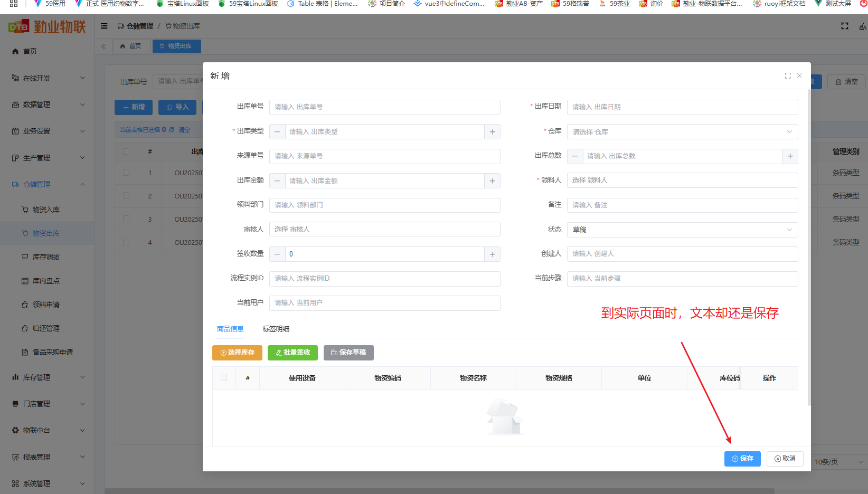868x494 pixels.
Task: Open page size dropdown 10条/页
Action: (x=838, y=462)
